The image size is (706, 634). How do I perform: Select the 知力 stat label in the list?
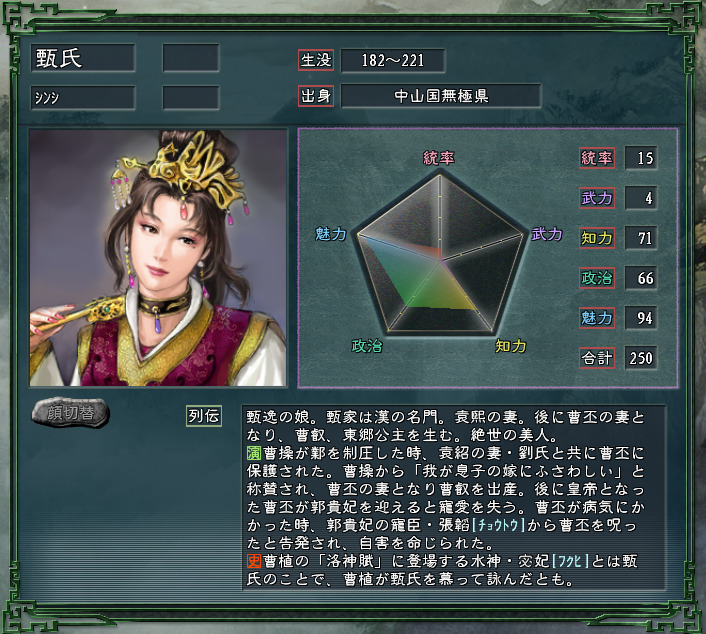tap(597, 238)
